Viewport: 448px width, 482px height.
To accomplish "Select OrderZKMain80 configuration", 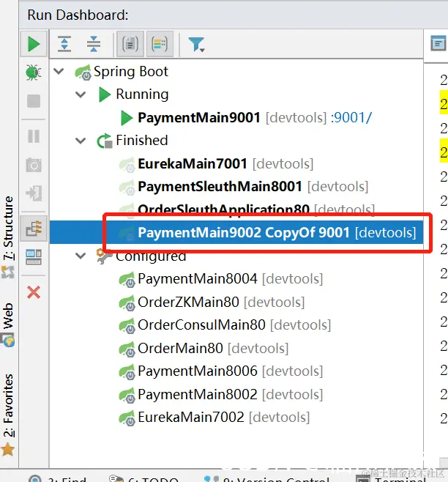I will 188,303.
